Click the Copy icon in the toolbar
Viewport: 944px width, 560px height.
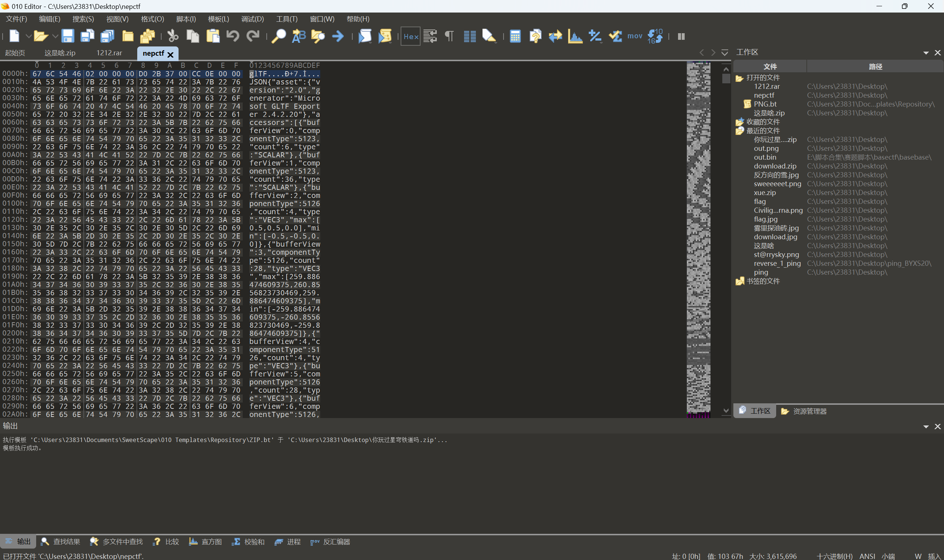tap(193, 36)
